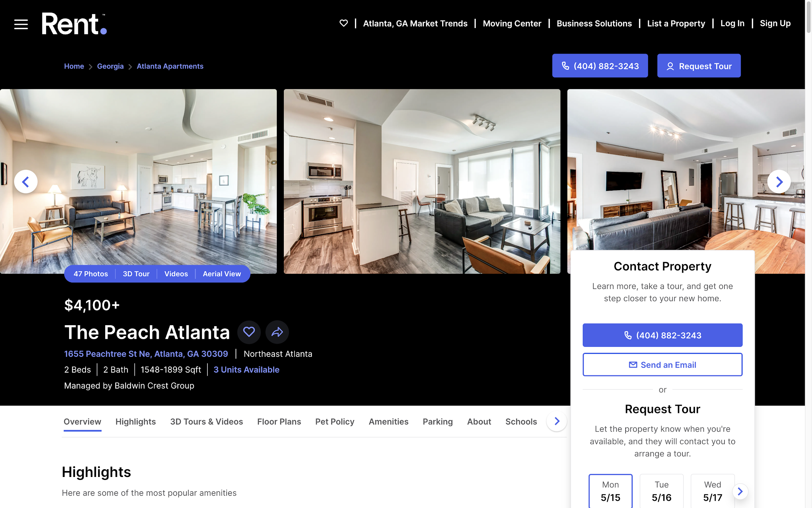Screen dimensions: 812x508
Task: Click the hamburger menu icon
Action: click(x=21, y=23)
